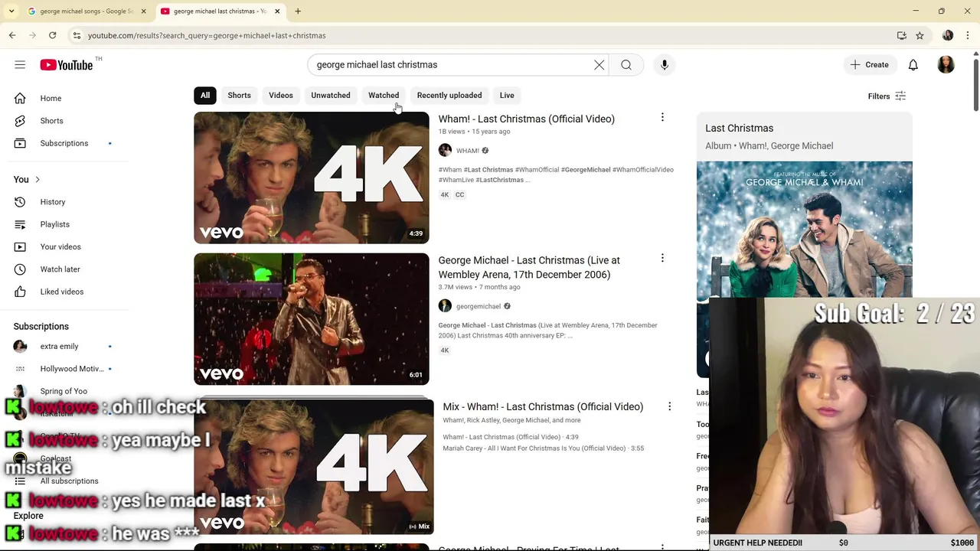
Task: Select the Recently uploaded filter chip
Action: pos(449,95)
